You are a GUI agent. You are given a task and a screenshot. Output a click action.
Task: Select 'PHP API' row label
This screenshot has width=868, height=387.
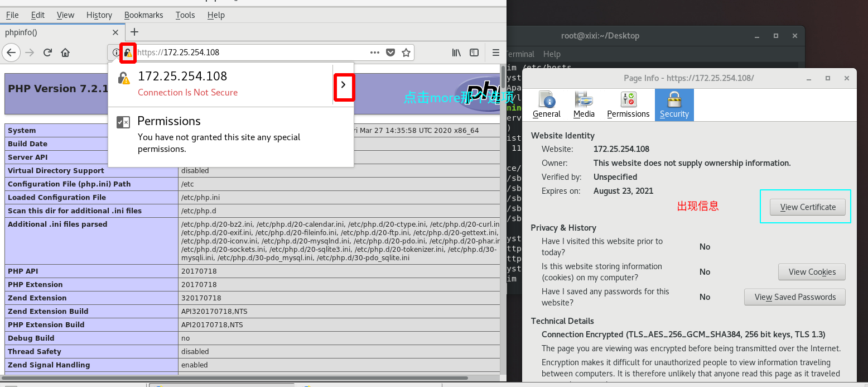23,271
